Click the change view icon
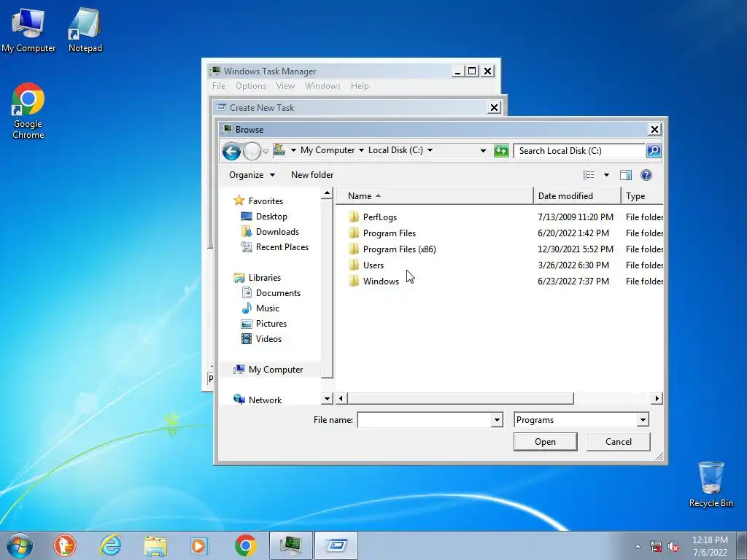The height and width of the screenshot is (560, 747). click(x=589, y=175)
